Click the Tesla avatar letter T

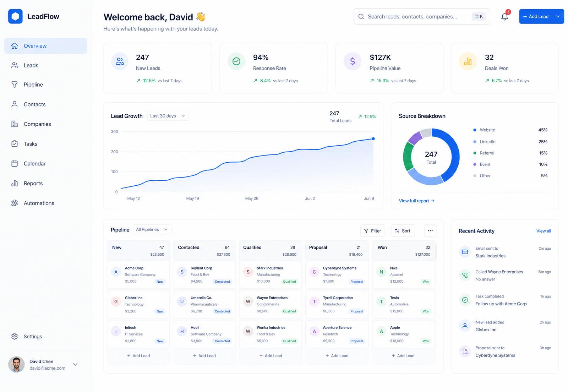coord(381,301)
